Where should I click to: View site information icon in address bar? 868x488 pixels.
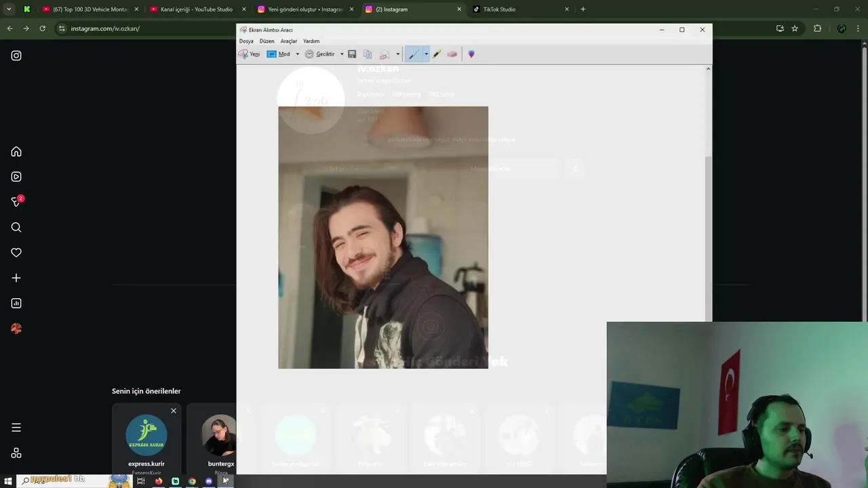click(62, 28)
